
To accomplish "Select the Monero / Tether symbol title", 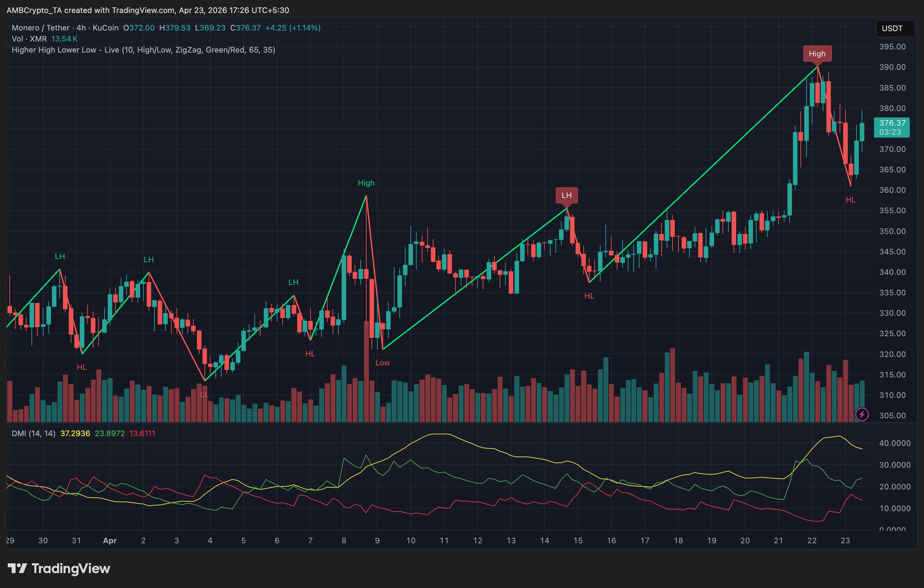I will pyautogui.click(x=41, y=28).
